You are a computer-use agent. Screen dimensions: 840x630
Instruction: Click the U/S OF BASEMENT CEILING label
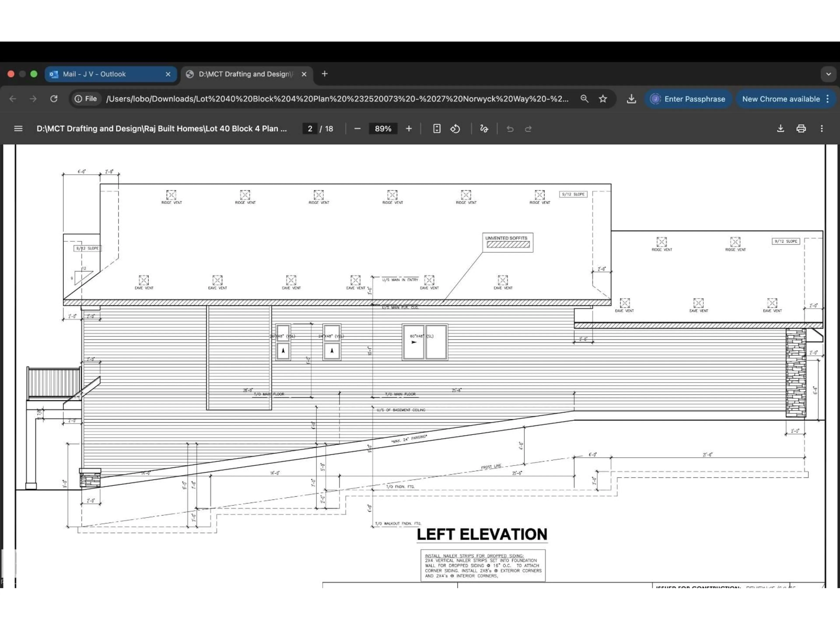coord(401,410)
